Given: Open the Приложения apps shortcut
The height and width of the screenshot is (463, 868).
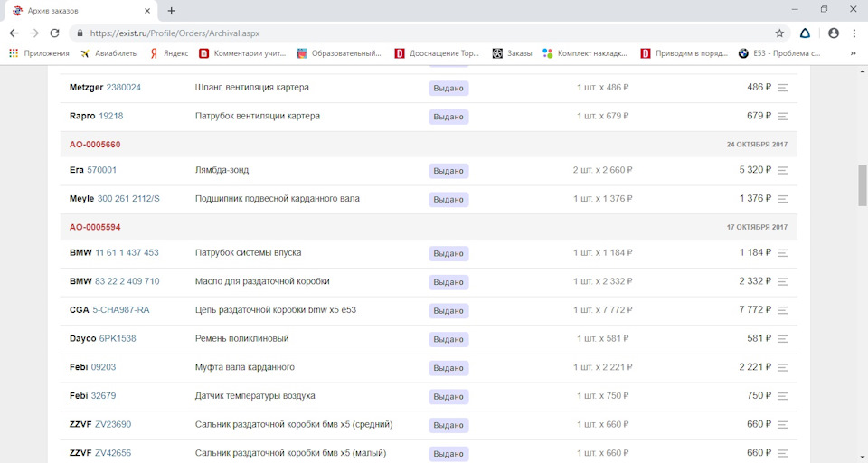Looking at the screenshot, I should [39, 53].
